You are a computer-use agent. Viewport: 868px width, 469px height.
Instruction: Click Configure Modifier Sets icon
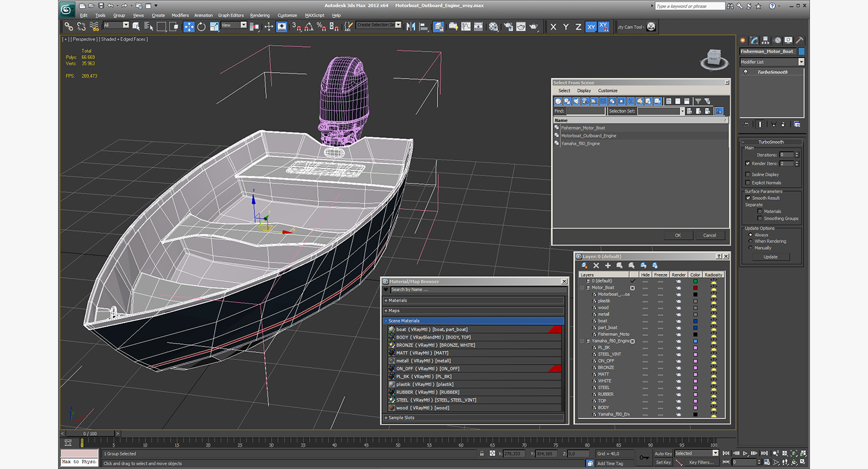pos(796,124)
